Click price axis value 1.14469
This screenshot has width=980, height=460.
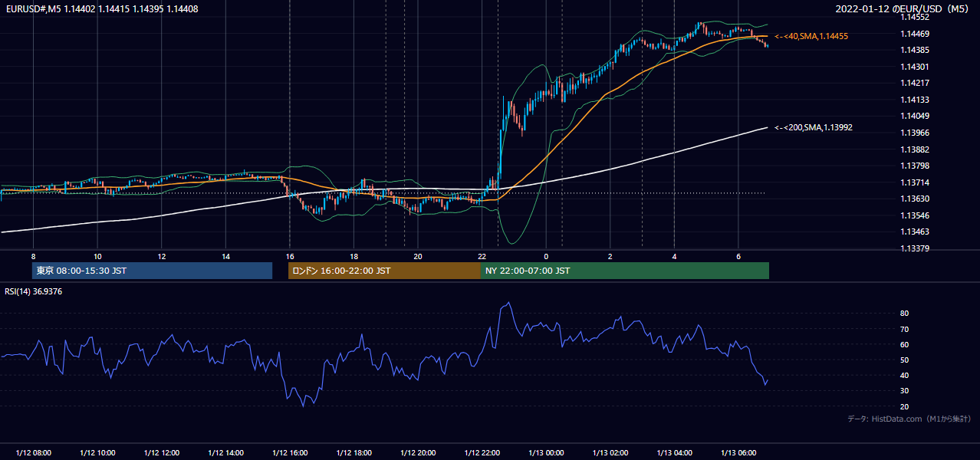coord(915,34)
